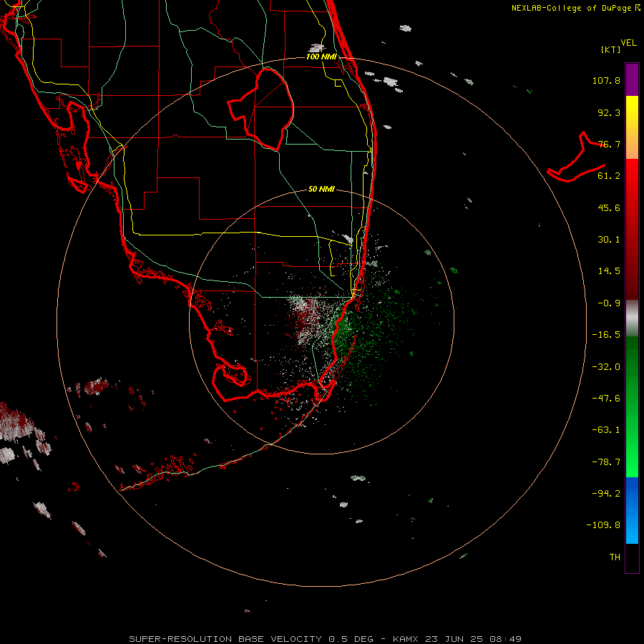This screenshot has height=644, width=644.
Task: Click the -16.5 velocity scale label
Action: click(606, 335)
